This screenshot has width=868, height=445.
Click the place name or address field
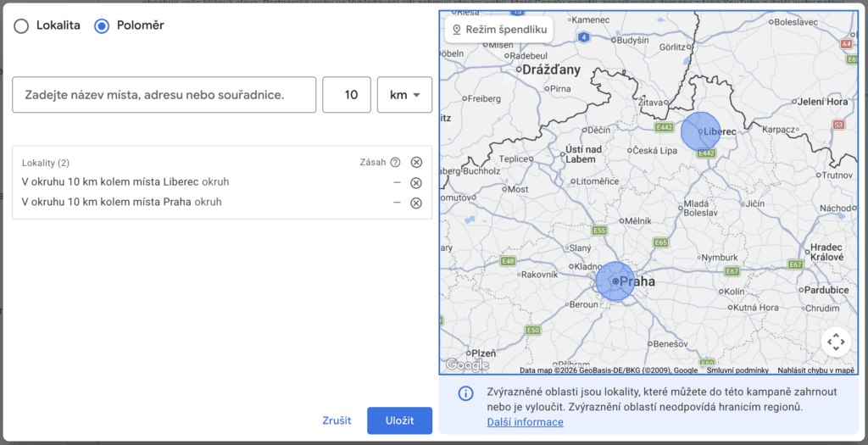[164, 95]
